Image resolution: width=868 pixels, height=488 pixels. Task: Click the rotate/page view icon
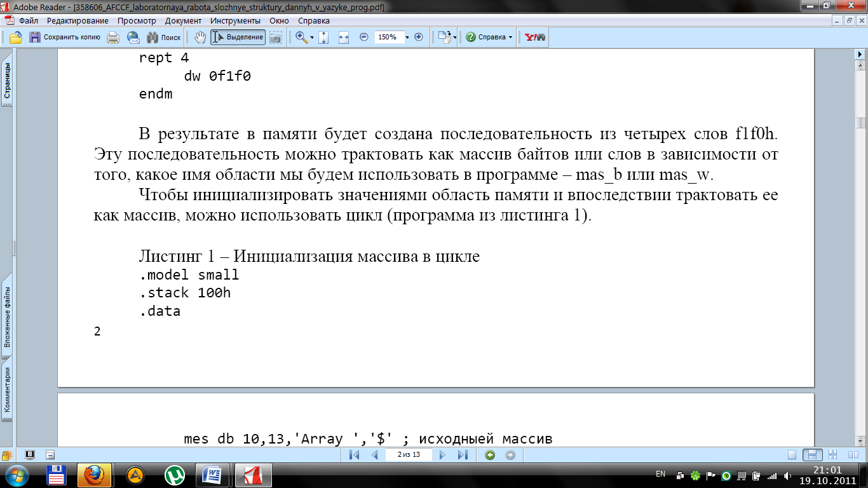click(x=444, y=37)
